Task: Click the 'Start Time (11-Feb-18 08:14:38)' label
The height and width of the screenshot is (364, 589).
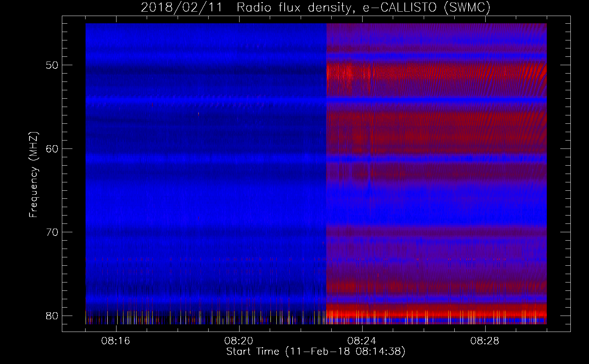Action: pyautogui.click(x=316, y=352)
